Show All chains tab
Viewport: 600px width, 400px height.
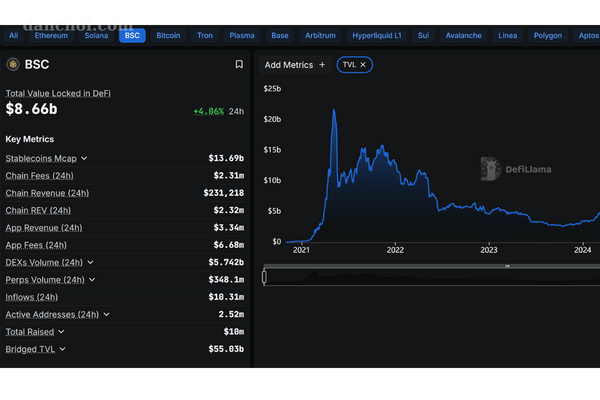tap(14, 35)
